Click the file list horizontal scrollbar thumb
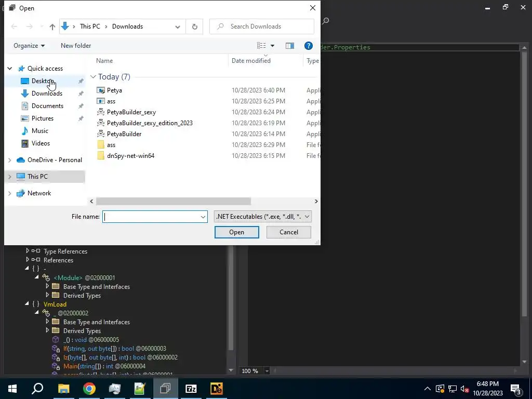The width and height of the screenshot is (532, 399). coord(174,201)
